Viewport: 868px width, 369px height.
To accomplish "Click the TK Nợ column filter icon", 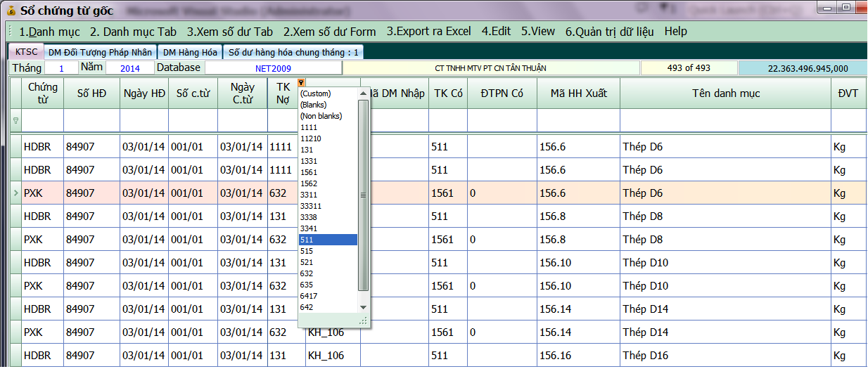I will point(302,82).
